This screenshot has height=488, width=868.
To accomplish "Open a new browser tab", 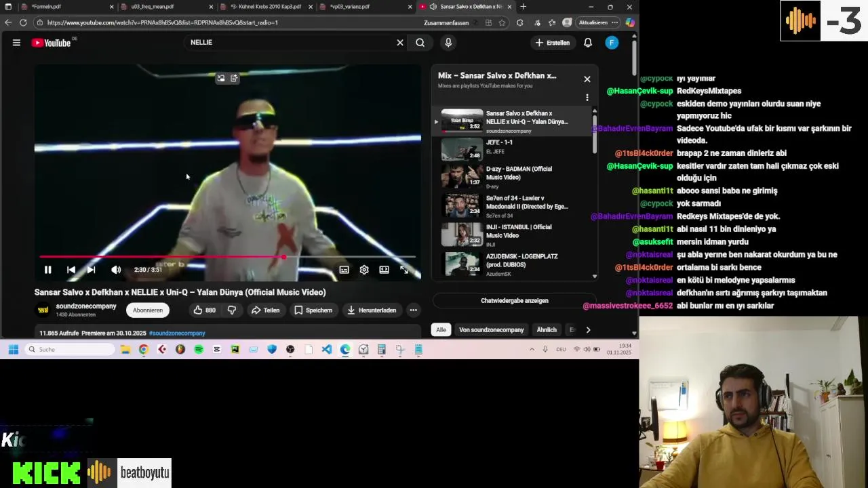I will [523, 7].
